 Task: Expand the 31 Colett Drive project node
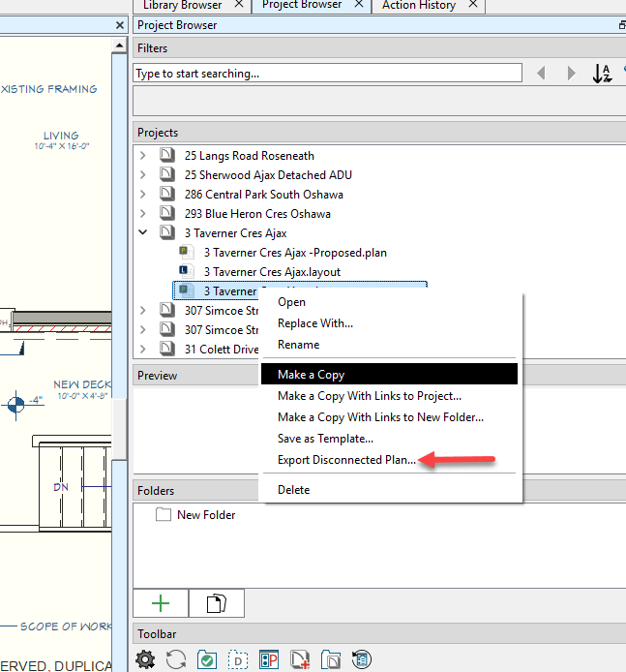pyautogui.click(x=143, y=350)
